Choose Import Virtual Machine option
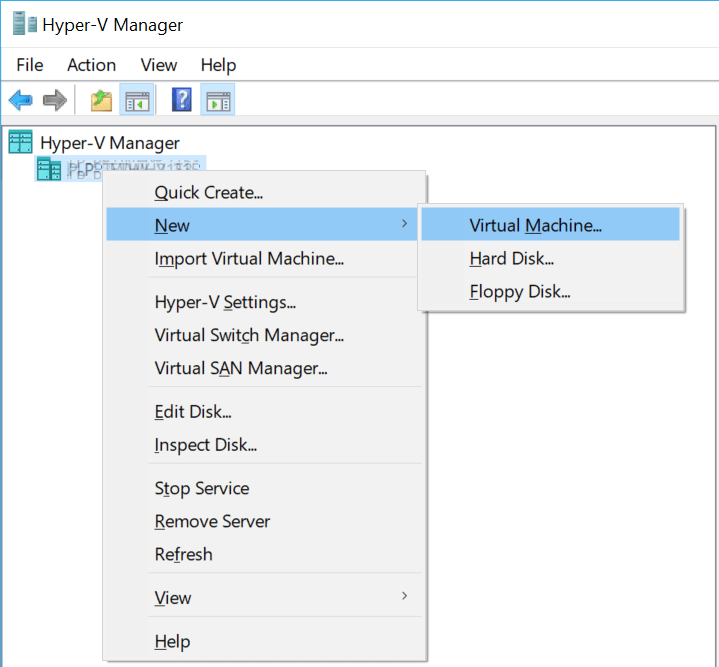The width and height of the screenshot is (719, 667). point(262,259)
